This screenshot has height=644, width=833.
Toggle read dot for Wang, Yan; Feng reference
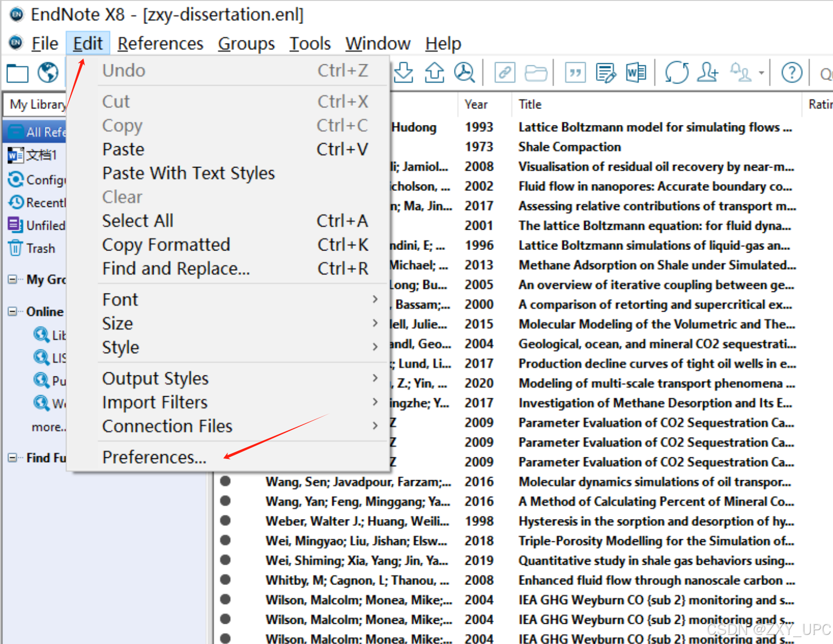tap(225, 501)
